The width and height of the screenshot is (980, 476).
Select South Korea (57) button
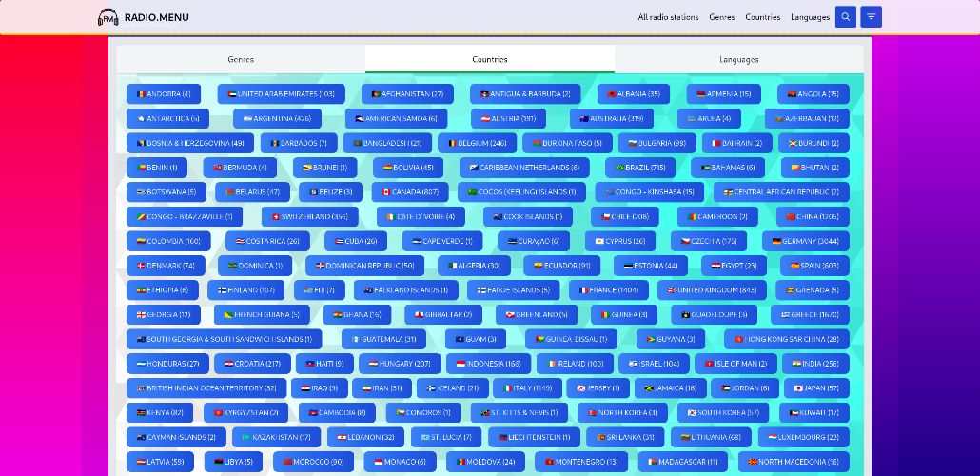coord(723,413)
